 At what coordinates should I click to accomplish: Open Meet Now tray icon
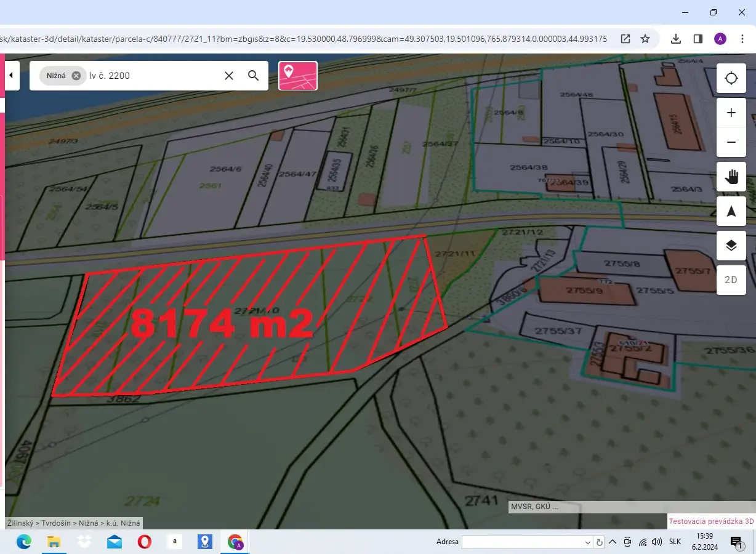[x=627, y=542]
